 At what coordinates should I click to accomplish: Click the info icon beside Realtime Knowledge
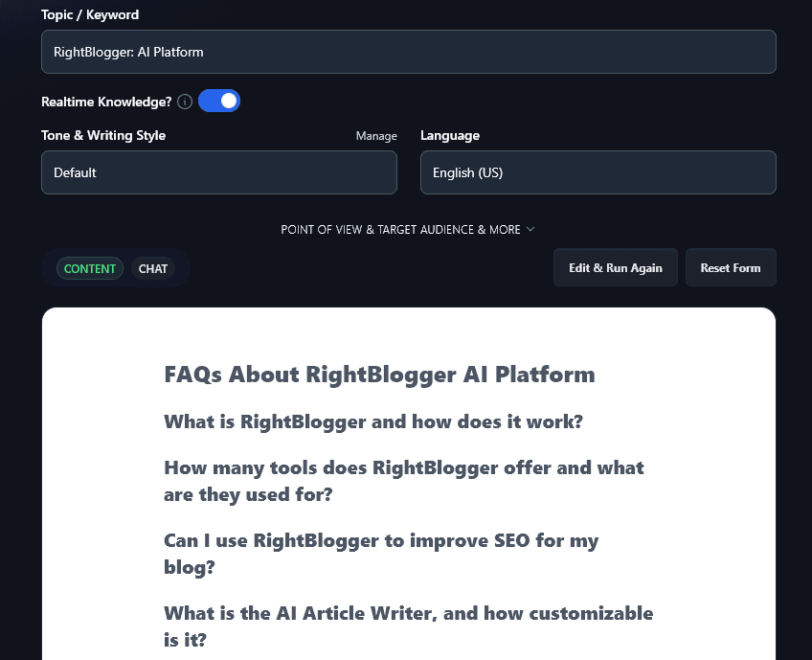pyautogui.click(x=184, y=101)
